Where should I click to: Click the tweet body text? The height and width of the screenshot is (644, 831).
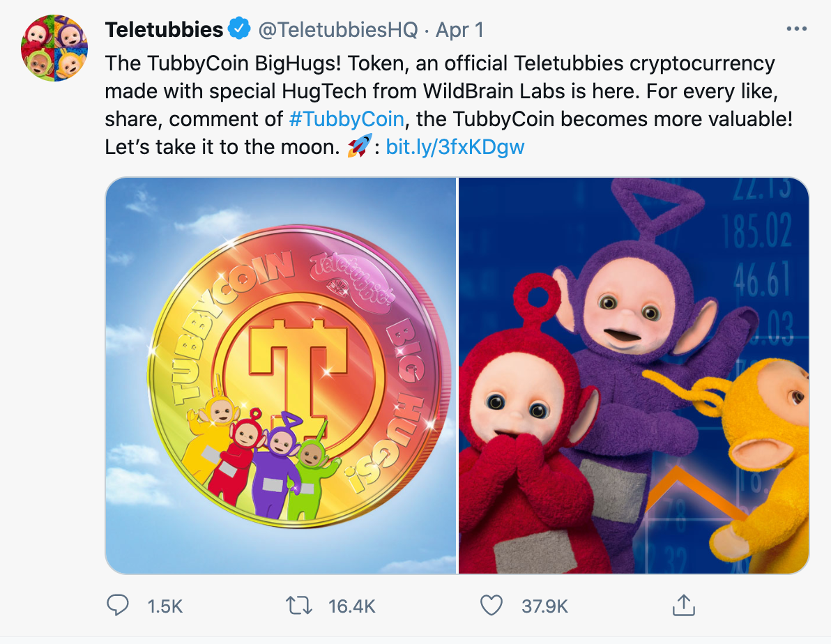448,105
